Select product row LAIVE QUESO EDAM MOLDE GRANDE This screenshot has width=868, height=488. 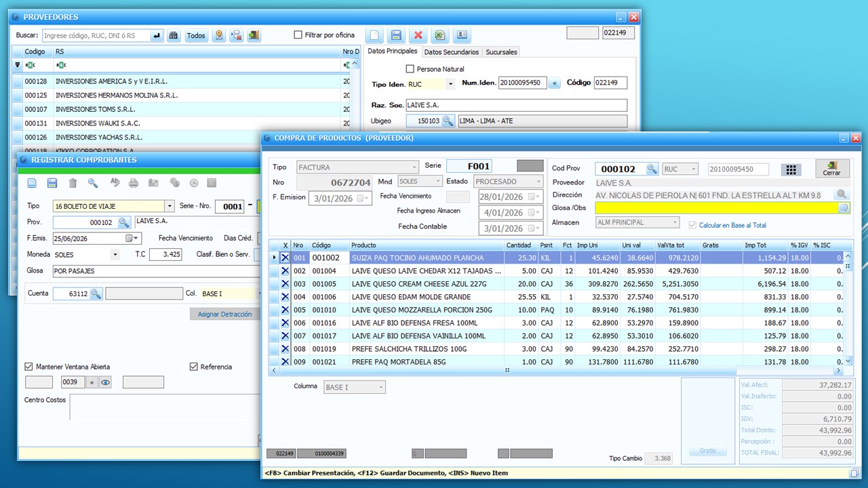coord(557,297)
